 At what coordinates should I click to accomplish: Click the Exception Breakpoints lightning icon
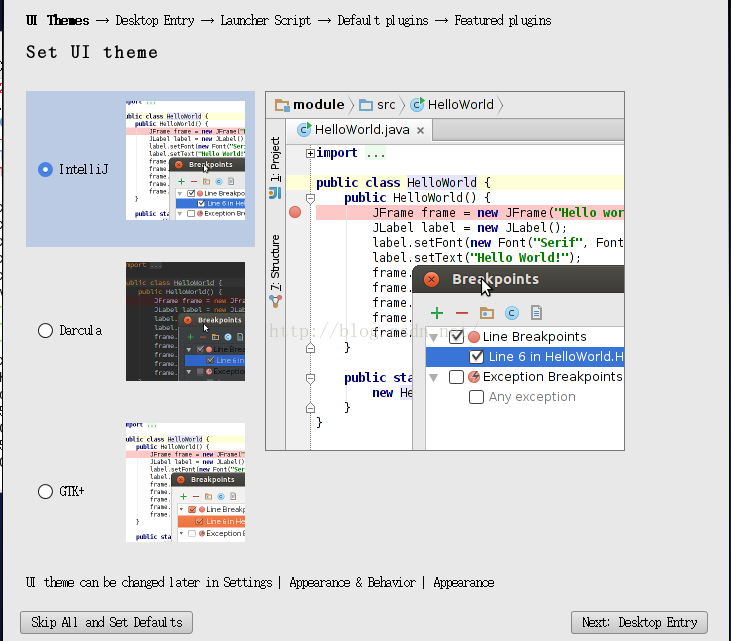click(474, 377)
